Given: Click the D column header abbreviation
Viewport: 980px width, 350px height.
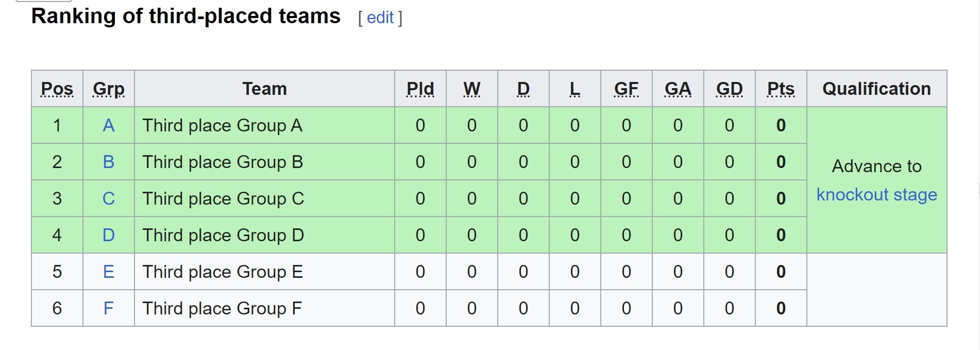Looking at the screenshot, I should coord(523,89).
